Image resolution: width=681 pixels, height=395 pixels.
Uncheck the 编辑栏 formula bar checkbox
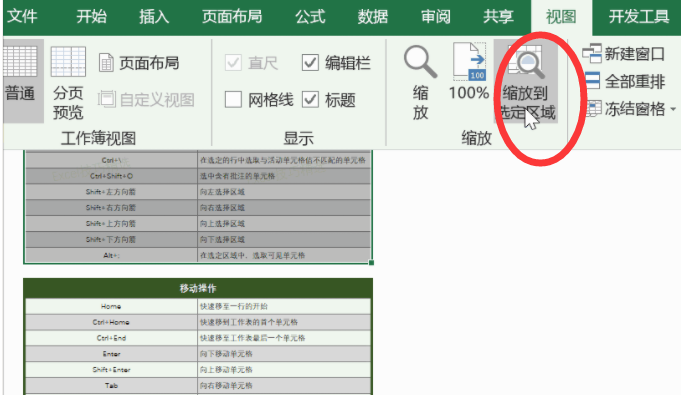310,63
